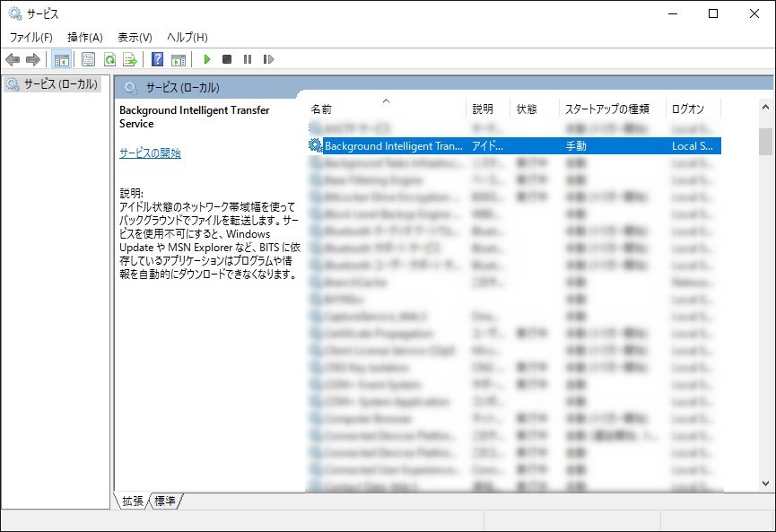Open Help with the blue question mark icon
This screenshot has width=776, height=532.
157,59
